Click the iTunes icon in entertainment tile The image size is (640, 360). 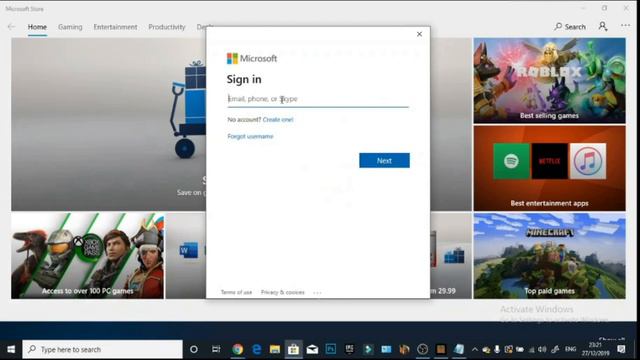(x=588, y=161)
